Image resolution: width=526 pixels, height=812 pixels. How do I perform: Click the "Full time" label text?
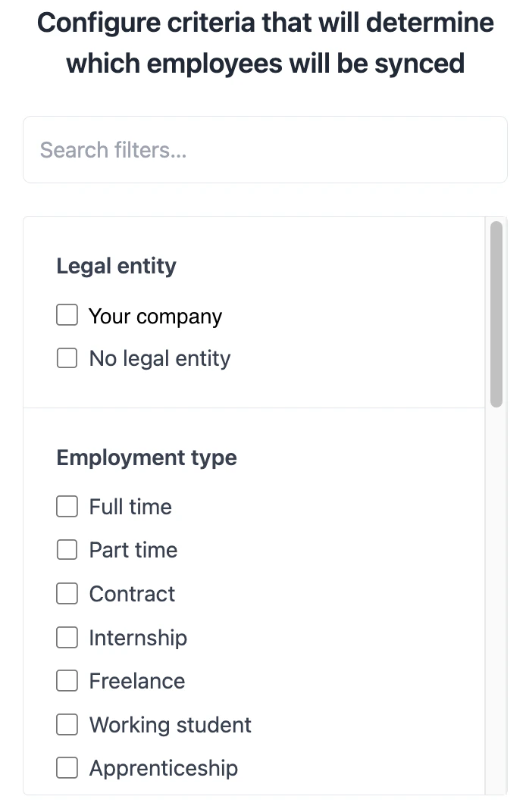pyautogui.click(x=130, y=506)
